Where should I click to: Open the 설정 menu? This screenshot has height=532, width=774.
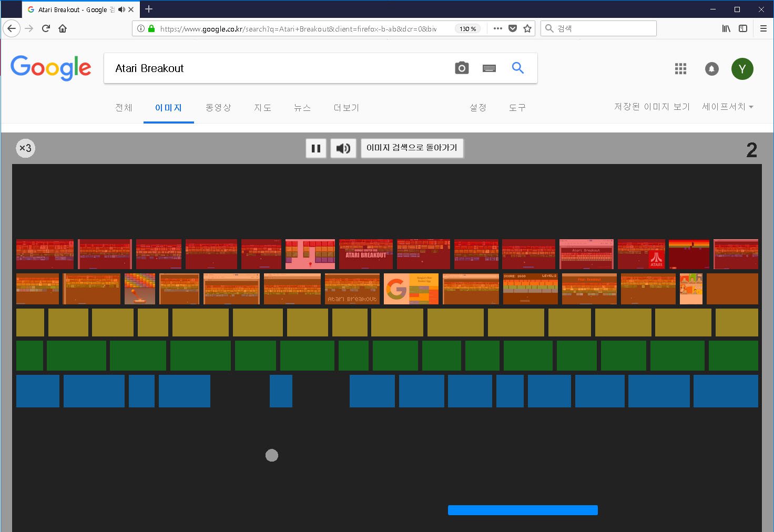tap(478, 108)
